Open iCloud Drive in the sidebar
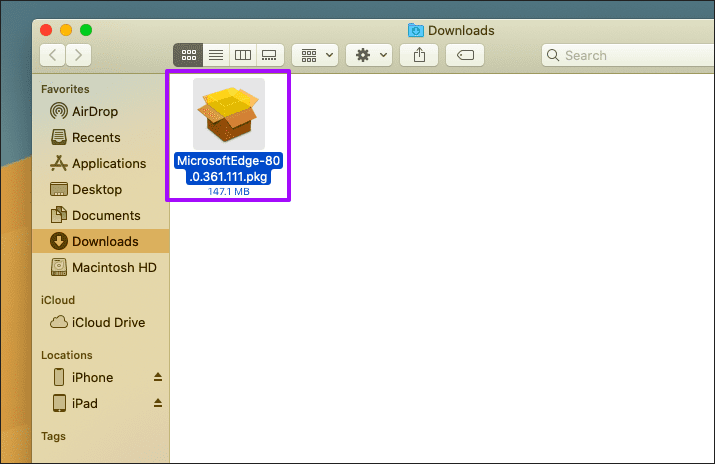This screenshot has height=464, width=715. (x=101, y=322)
